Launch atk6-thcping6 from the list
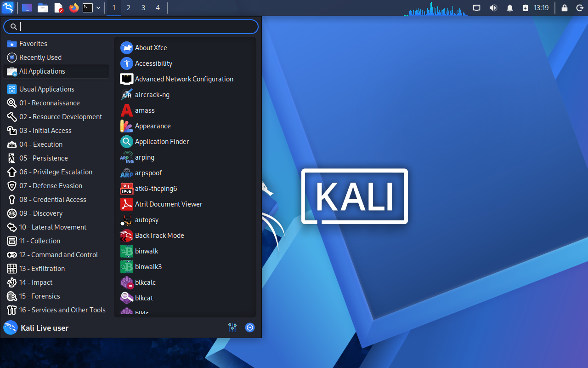The image size is (588, 368). [x=185, y=189]
